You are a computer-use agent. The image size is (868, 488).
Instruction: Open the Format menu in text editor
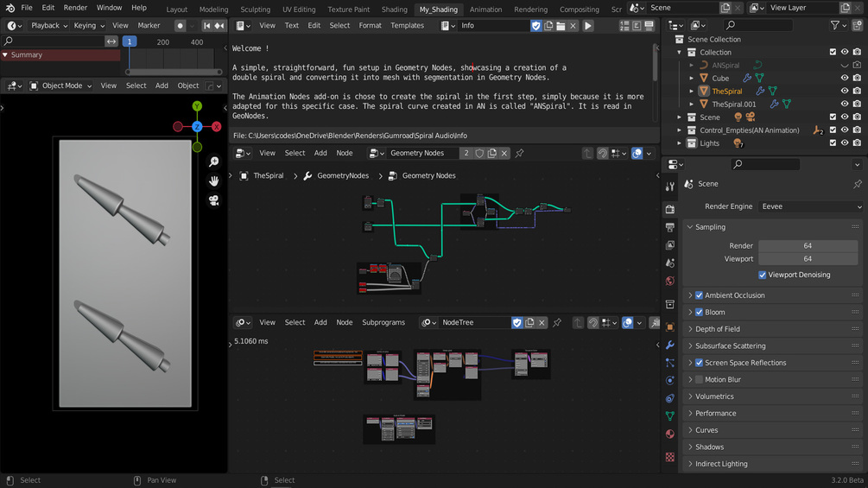(x=370, y=25)
